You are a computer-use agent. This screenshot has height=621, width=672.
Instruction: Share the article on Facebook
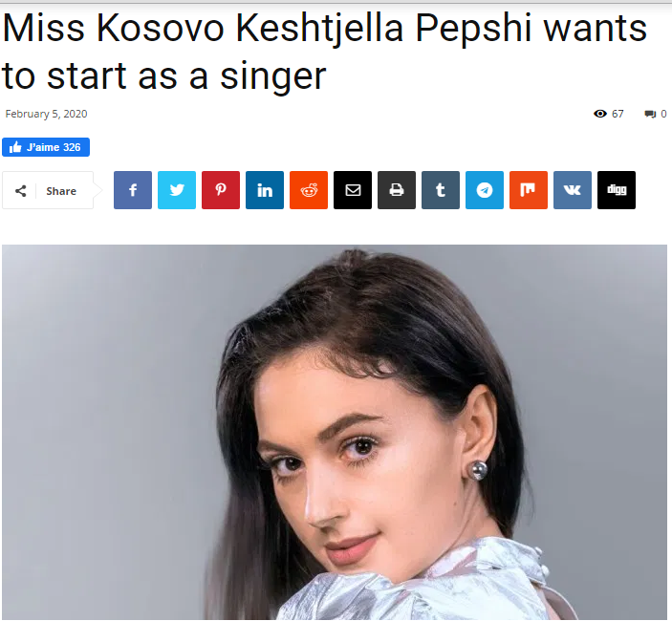pyautogui.click(x=133, y=190)
